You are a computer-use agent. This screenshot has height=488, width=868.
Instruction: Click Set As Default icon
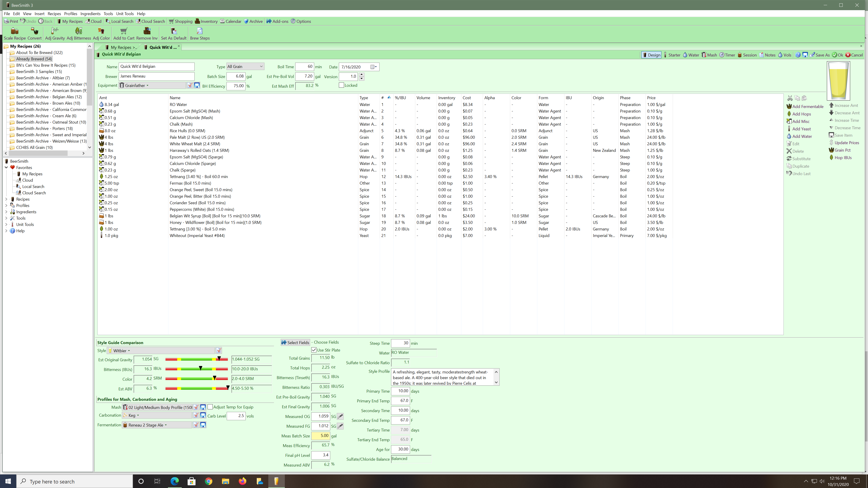click(x=174, y=34)
